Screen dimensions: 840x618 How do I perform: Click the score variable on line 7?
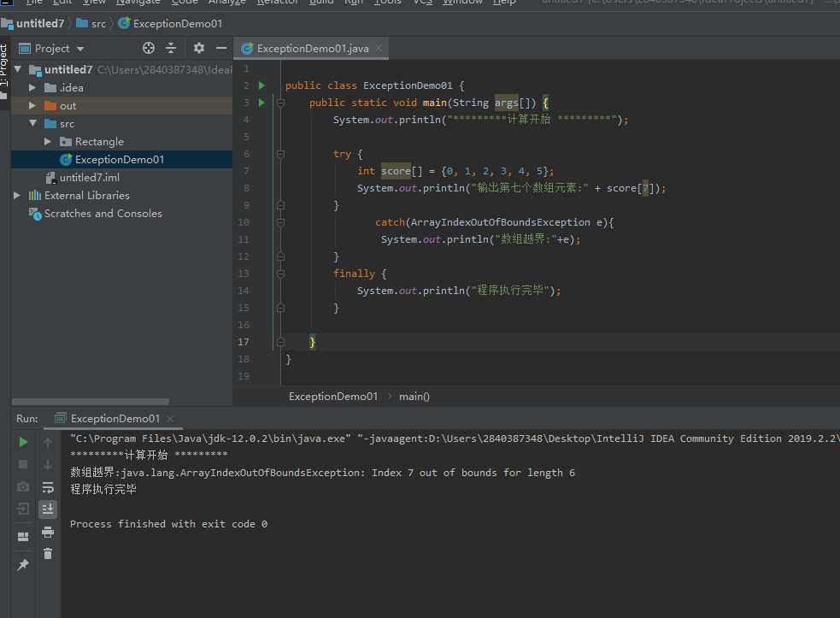point(396,171)
